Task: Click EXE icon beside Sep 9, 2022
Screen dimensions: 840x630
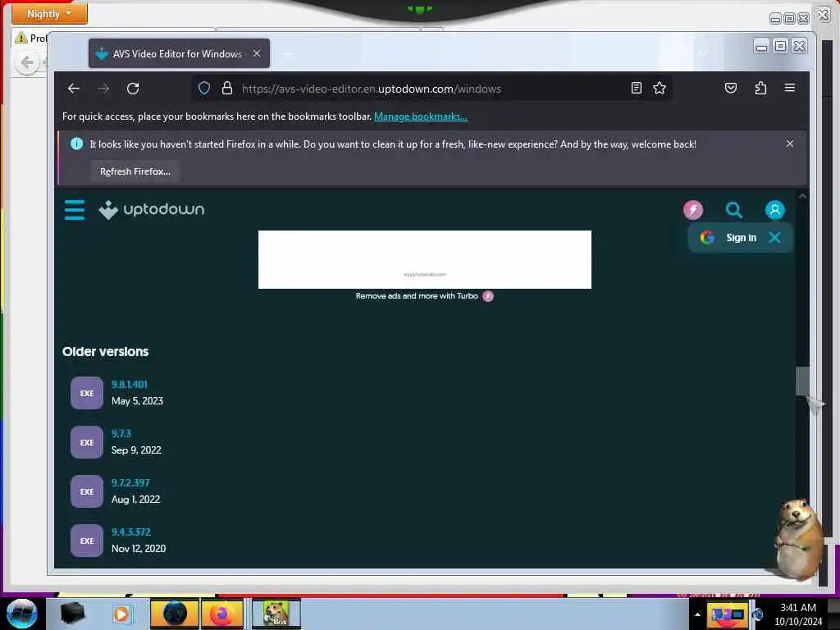Action: pos(87,442)
